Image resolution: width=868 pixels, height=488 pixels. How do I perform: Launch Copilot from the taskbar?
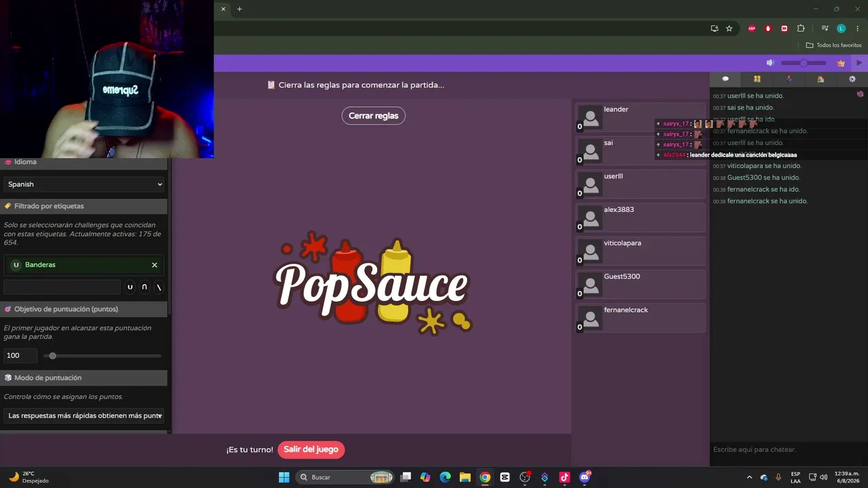click(x=425, y=477)
